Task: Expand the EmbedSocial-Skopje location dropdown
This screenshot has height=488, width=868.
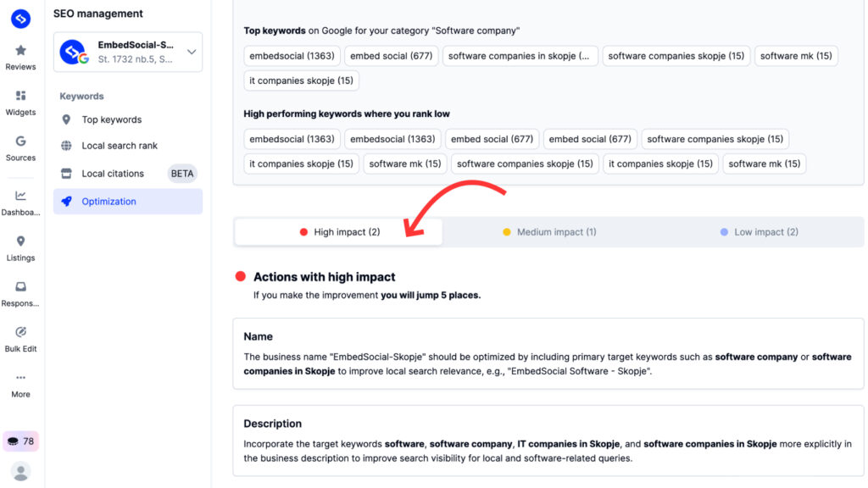Action: pos(192,52)
